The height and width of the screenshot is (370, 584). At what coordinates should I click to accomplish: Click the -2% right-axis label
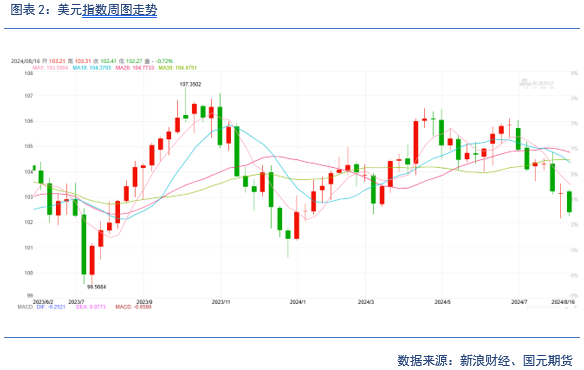(x=574, y=225)
